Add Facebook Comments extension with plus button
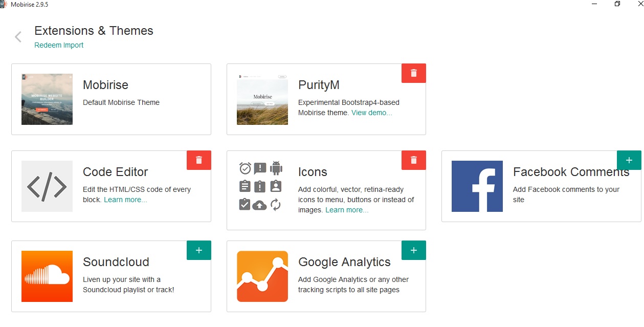The width and height of the screenshot is (644, 327). (629, 160)
